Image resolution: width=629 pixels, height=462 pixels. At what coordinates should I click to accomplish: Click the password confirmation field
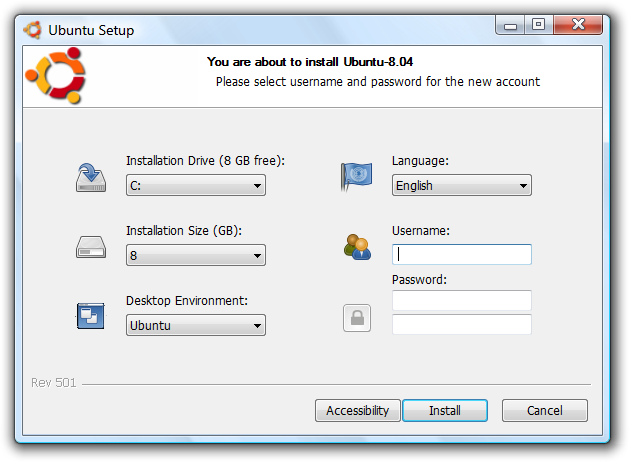tap(461, 324)
